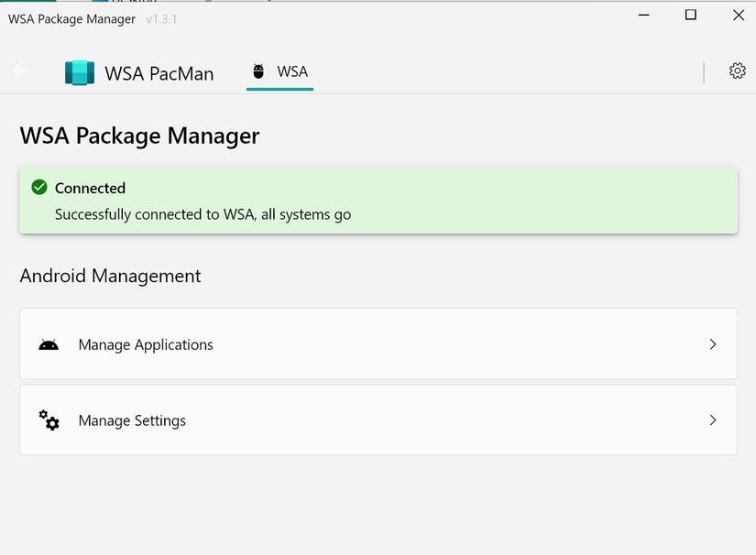Click the gear-wrench icon beside Manage Settings
The width and height of the screenshot is (756, 555).
point(49,420)
